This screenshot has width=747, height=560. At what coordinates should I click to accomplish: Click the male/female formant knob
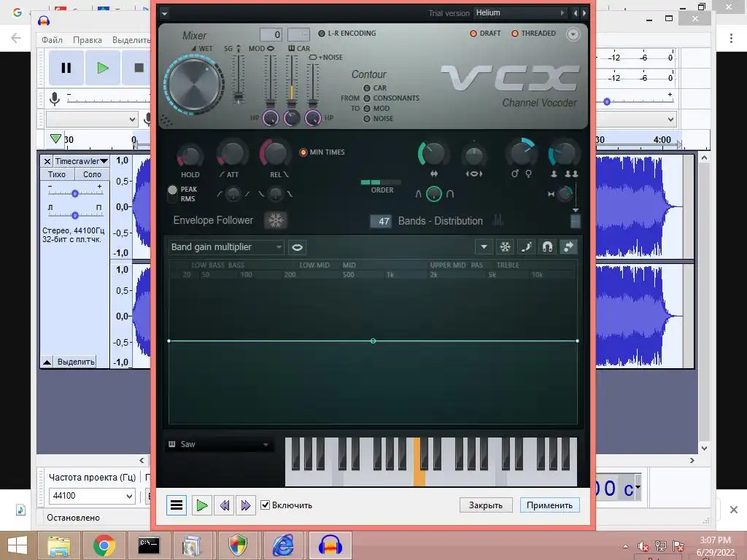[x=521, y=153]
